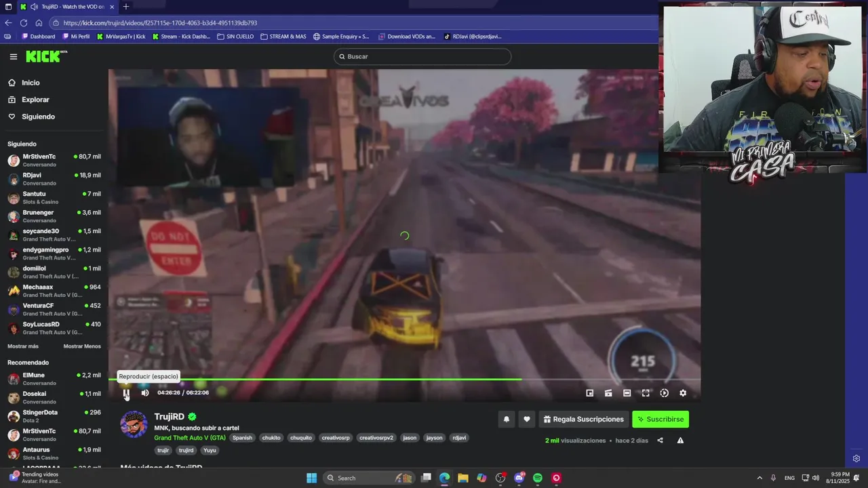Screen dimensions: 868x488
Task: Open the SIN CUELLO bookmarks folder
Action: pyautogui.click(x=236, y=37)
